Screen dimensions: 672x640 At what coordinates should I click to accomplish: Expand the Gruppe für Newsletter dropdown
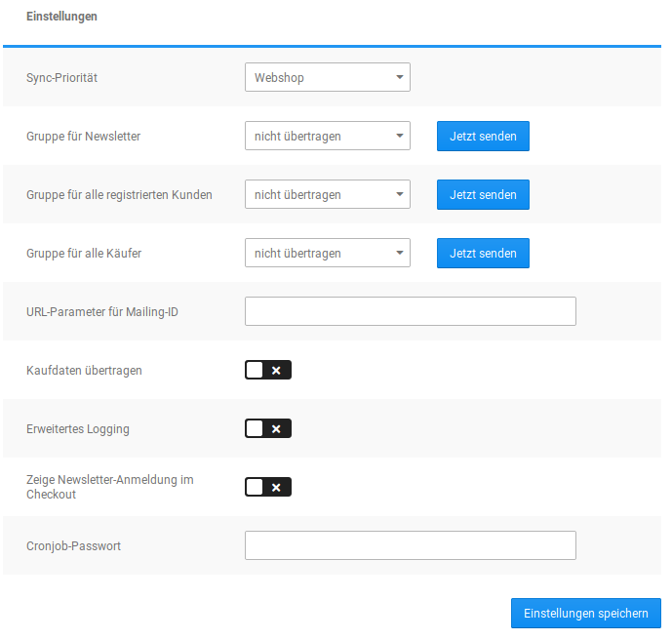[x=327, y=136]
